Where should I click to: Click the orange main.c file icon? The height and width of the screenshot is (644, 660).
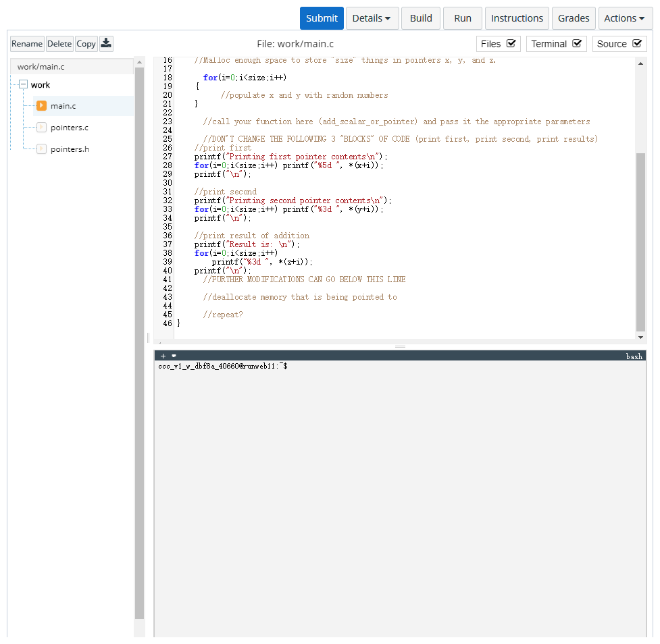coord(42,105)
